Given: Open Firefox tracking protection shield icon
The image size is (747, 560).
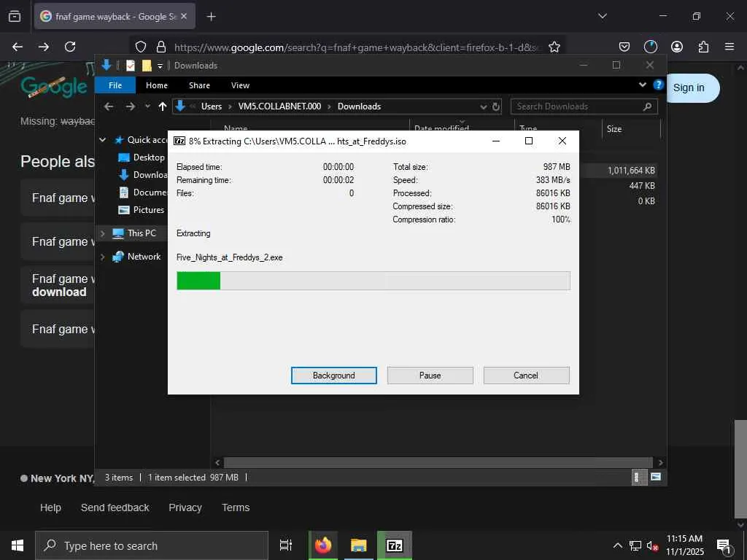Looking at the screenshot, I should [x=141, y=47].
